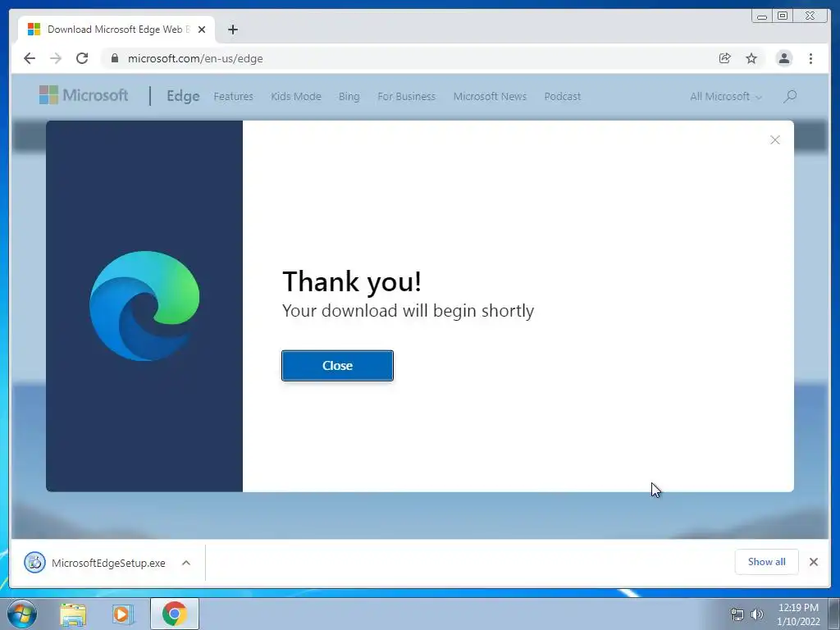Screen dimensions: 840x630
Task: Reload the page with the refresh icon
Action: click(x=82, y=58)
